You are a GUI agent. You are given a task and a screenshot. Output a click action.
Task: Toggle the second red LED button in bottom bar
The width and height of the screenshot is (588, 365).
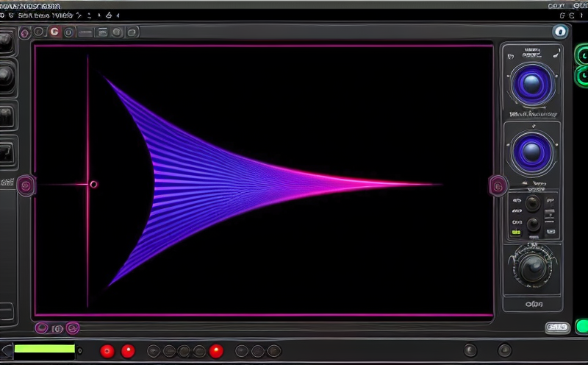pyautogui.click(x=128, y=351)
